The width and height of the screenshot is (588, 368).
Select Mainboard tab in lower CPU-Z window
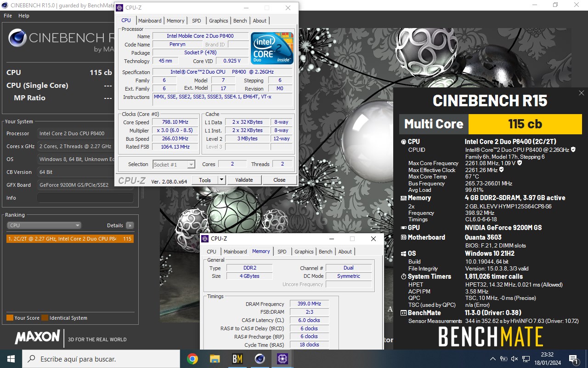[x=235, y=252]
